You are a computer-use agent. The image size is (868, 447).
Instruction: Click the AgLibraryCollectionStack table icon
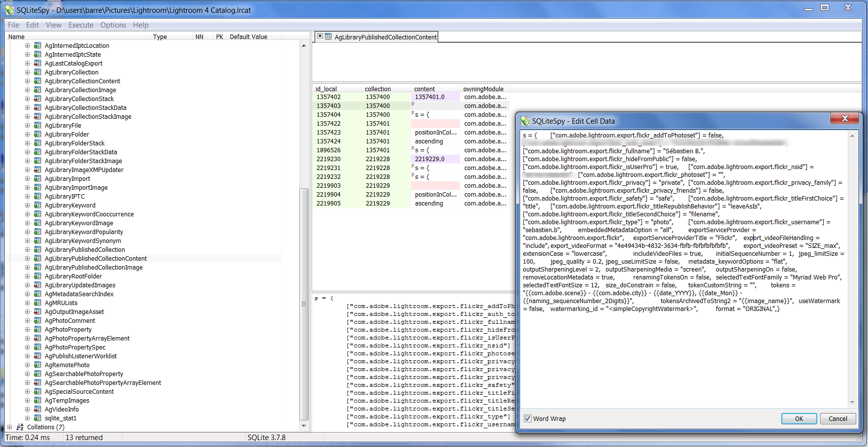tap(37, 99)
